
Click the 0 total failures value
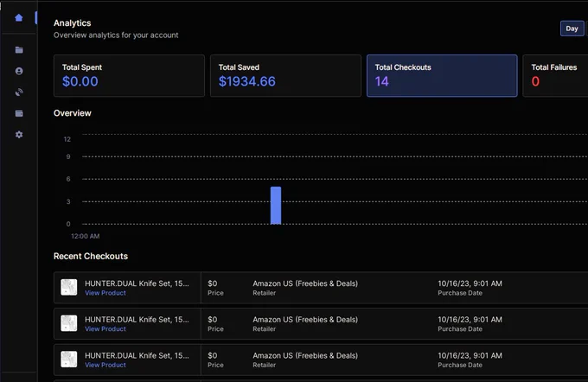(x=535, y=81)
